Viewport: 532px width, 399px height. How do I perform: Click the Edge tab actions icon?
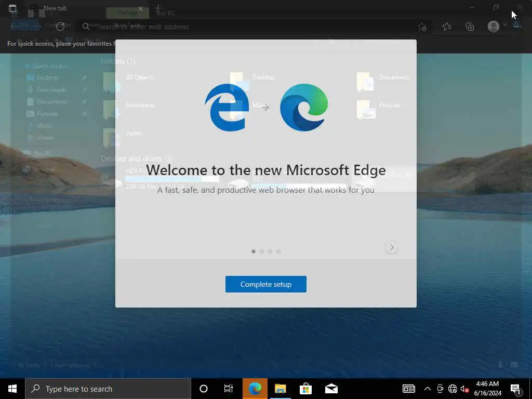point(12,8)
